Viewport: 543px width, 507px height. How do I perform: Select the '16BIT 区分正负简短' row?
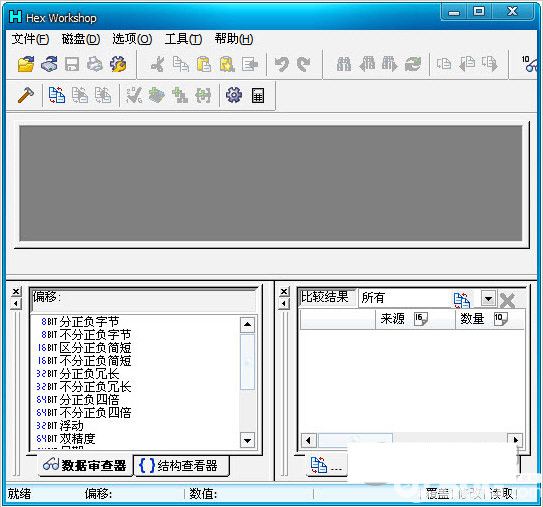(x=135, y=348)
